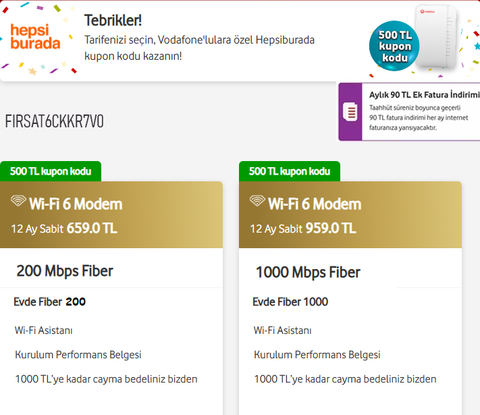Click green 500 TL kupon kodu tag on right card
The image size is (480, 415).
(x=289, y=171)
